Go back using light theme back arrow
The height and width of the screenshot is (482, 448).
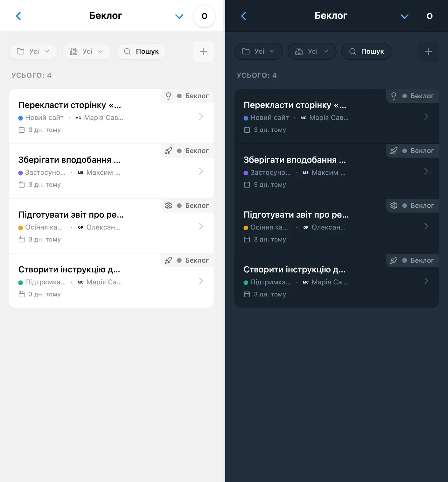[x=18, y=16]
